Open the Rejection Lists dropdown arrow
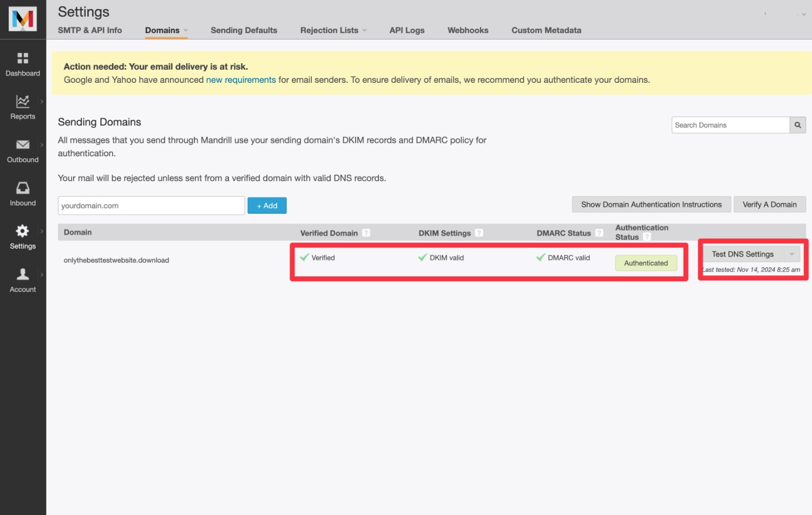The height and width of the screenshot is (515, 812). click(364, 30)
